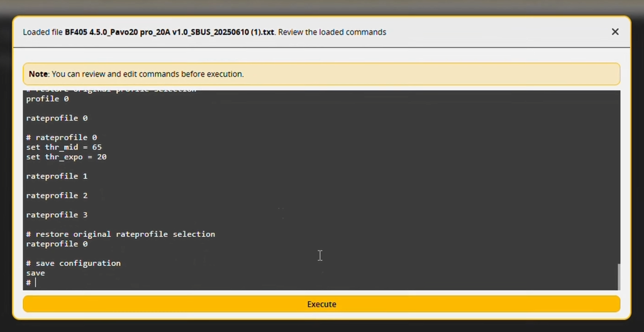Click 'rateprofile 0' below the restore comment

coord(57,244)
